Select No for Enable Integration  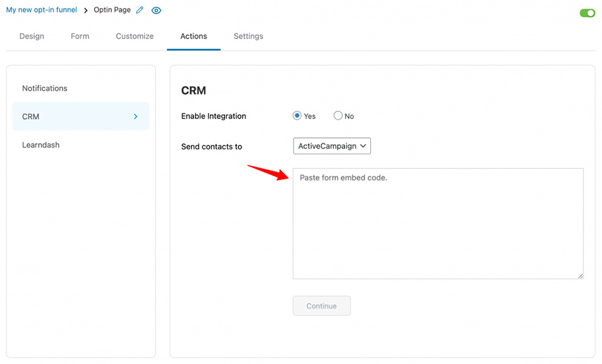pyautogui.click(x=338, y=116)
